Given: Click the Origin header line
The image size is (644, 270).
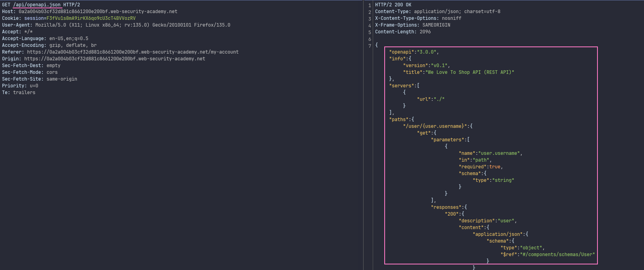Looking at the screenshot, I should (103, 59).
